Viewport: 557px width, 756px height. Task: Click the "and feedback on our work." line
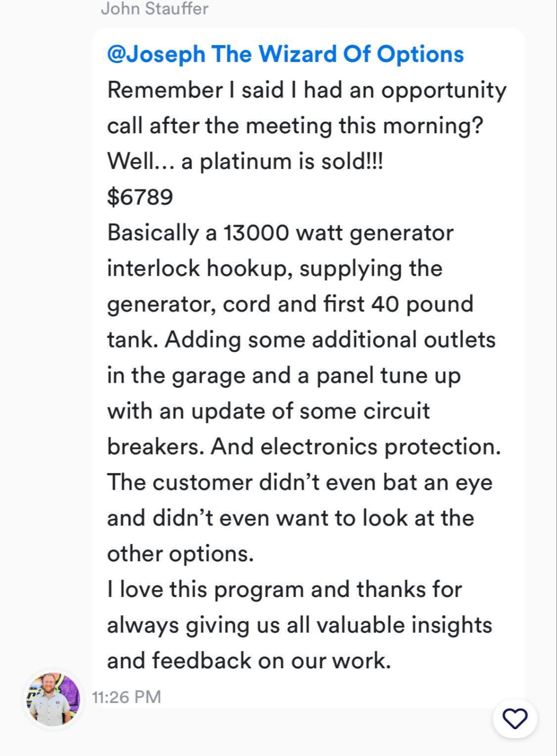[x=249, y=660]
